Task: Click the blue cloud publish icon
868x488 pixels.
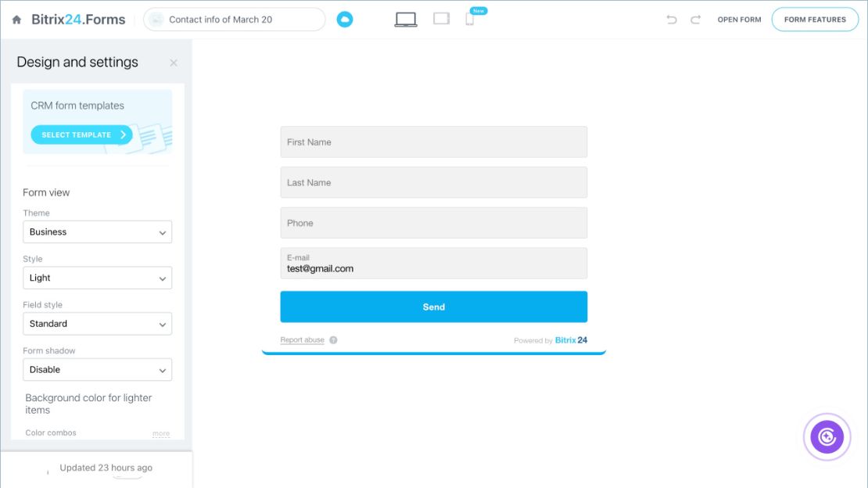Action: click(345, 20)
